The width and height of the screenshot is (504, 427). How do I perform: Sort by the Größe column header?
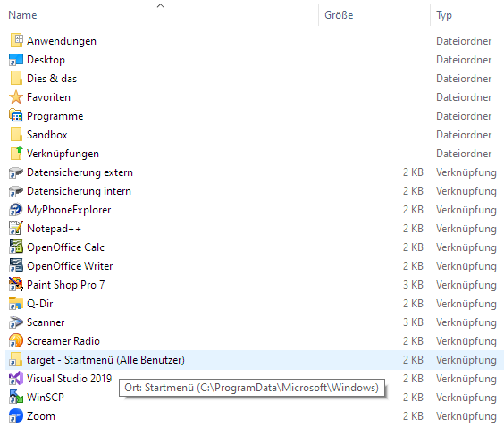pos(339,15)
